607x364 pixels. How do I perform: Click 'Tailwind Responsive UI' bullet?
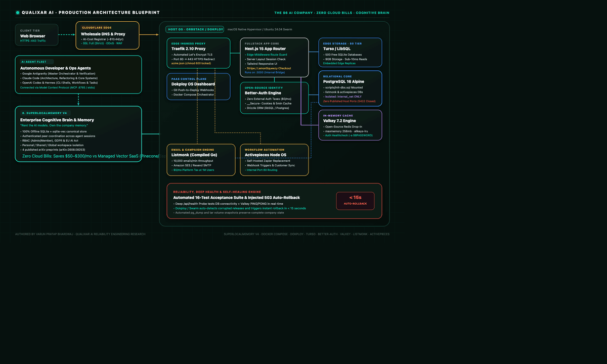pyautogui.click(x=262, y=64)
